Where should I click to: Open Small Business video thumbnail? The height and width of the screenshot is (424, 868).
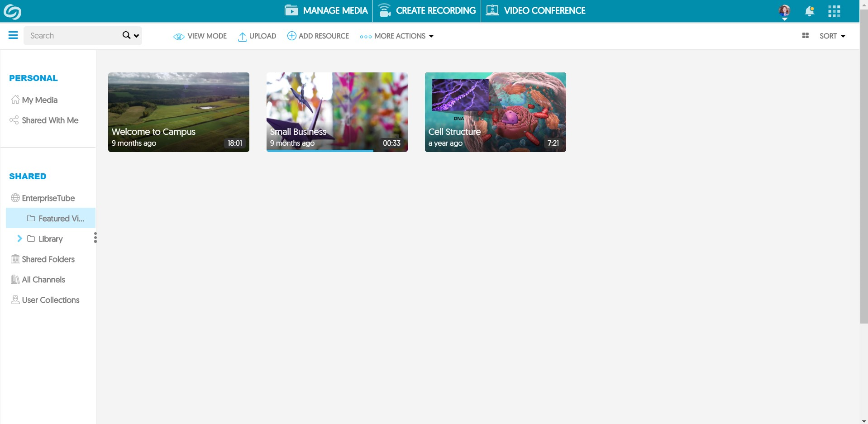tap(337, 112)
